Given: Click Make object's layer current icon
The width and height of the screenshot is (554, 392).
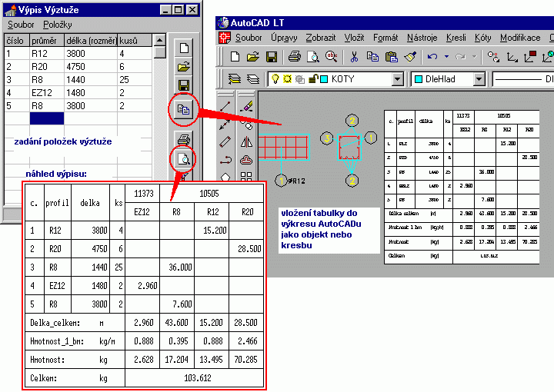Looking at the screenshot, I should [x=234, y=79].
